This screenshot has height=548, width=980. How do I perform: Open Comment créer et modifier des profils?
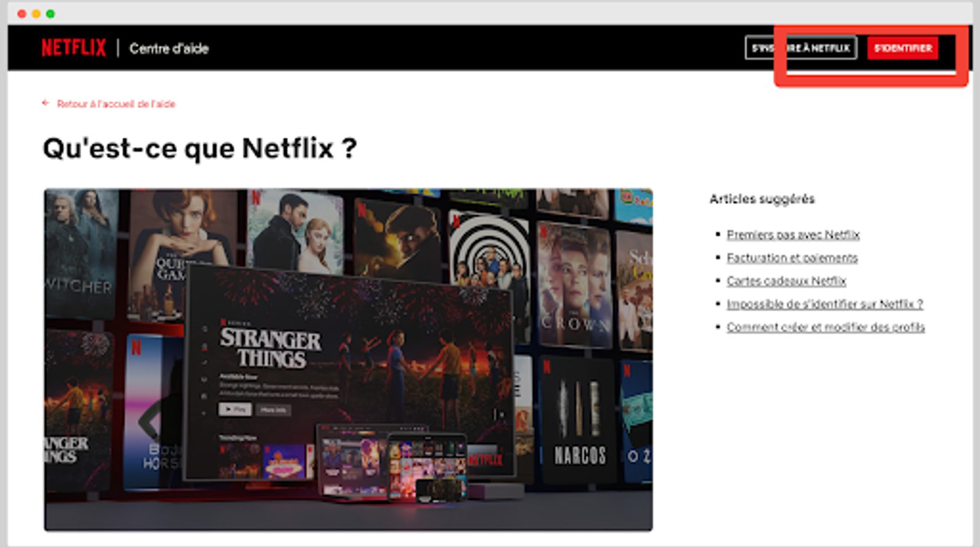pos(825,327)
